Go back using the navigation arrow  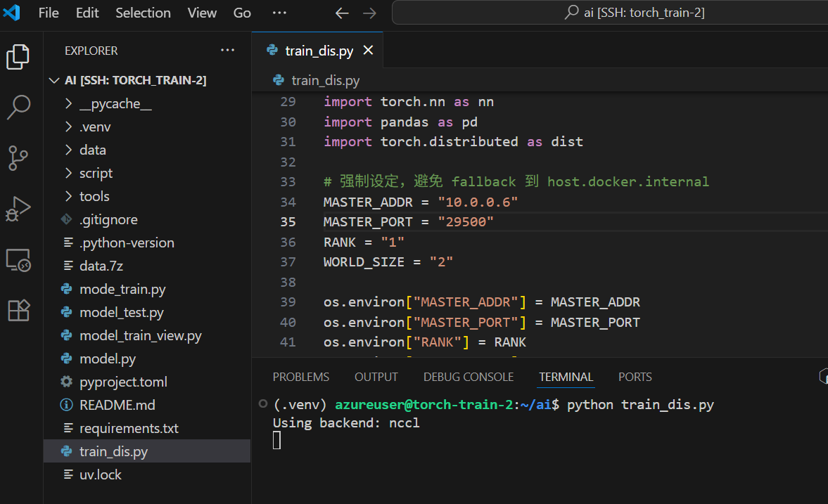(x=342, y=13)
